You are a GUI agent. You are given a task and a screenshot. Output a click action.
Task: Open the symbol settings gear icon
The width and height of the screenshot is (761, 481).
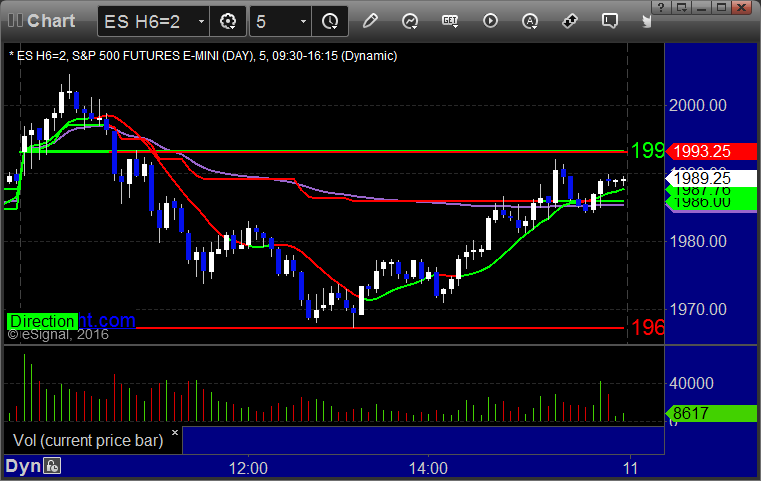[x=228, y=21]
